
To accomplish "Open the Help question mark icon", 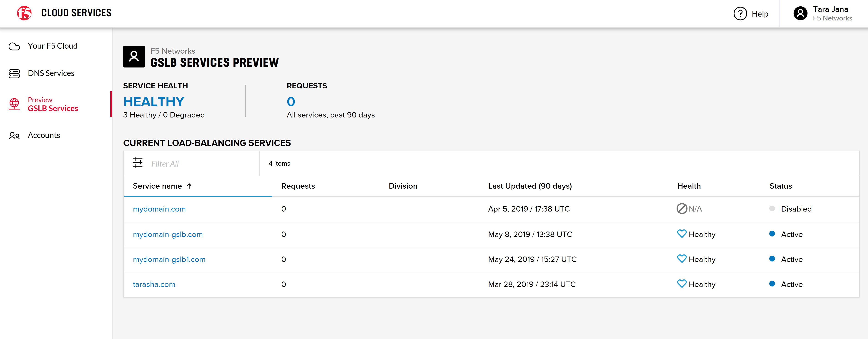I will point(740,14).
